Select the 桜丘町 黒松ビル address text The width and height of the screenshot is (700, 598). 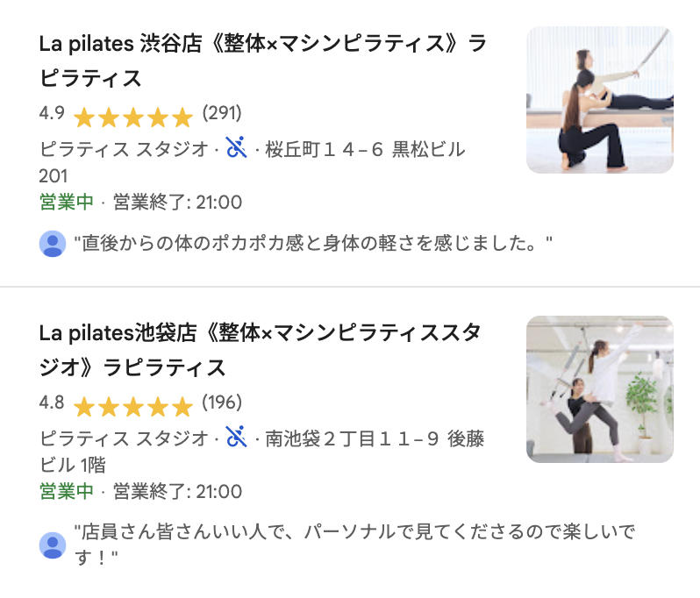365,149
